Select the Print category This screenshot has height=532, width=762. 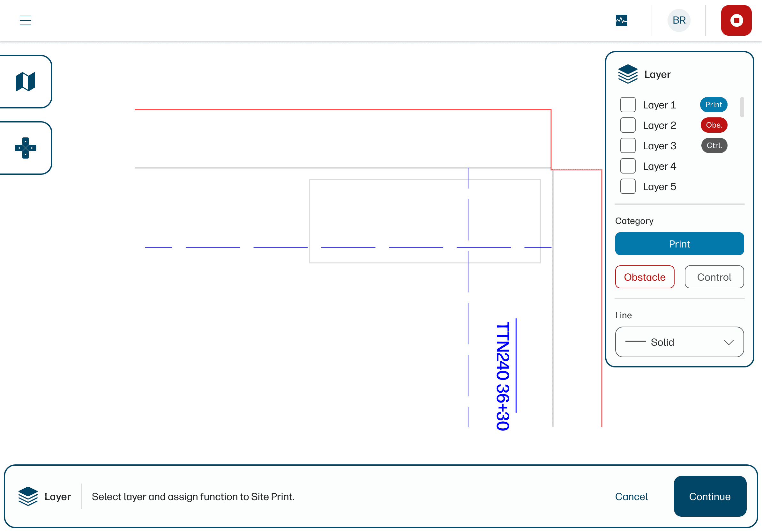679,244
